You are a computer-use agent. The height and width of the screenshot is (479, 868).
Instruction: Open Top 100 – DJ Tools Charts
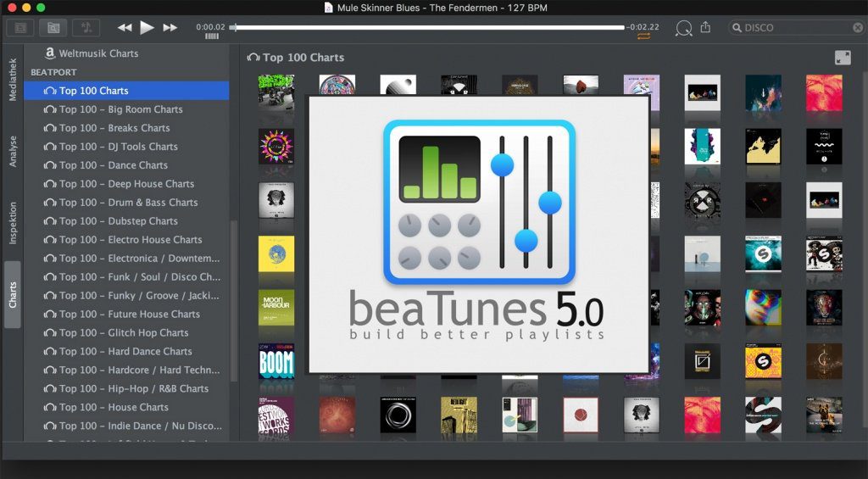(119, 147)
